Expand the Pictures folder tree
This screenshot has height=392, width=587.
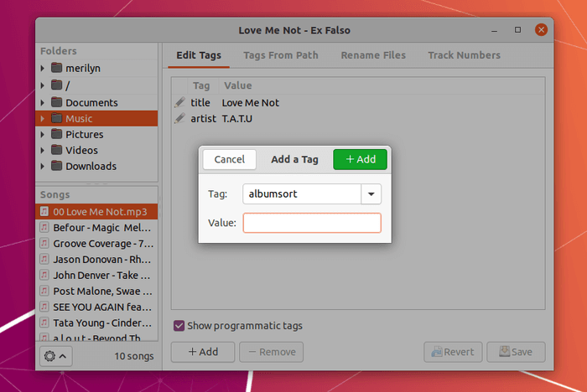pos(42,134)
